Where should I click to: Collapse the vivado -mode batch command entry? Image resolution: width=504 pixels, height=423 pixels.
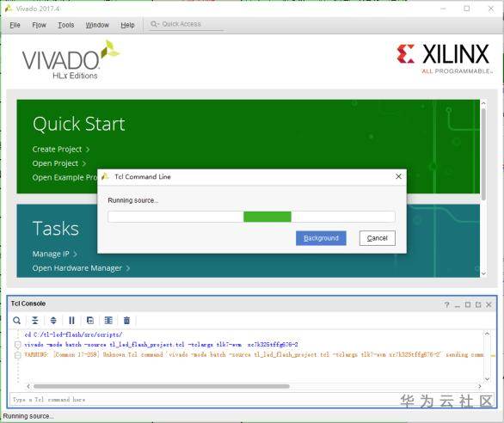point(18,345)
